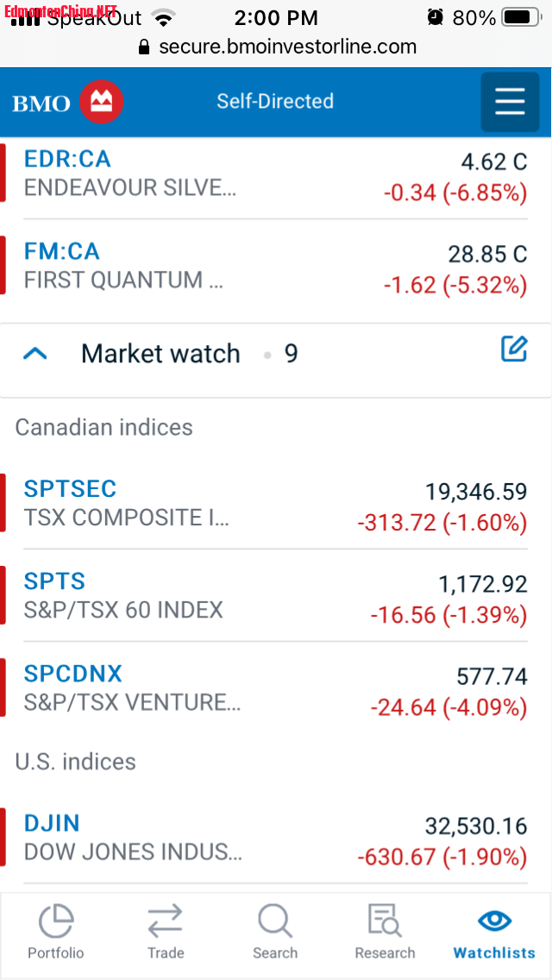Open the EDR:CA symbol link
The height and width of the screenshot is (980, 552).
click(x=67, y=159)
